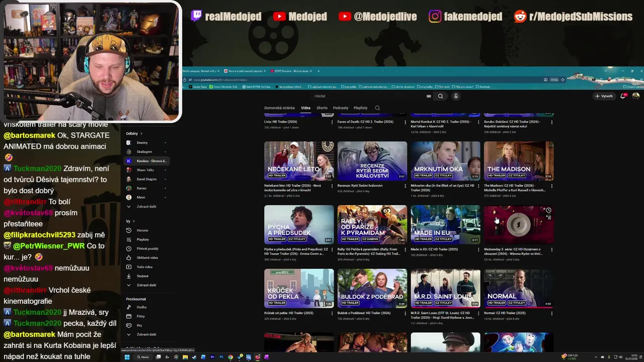
Task: Switch to Shorts channel tab
Action: 322,108
